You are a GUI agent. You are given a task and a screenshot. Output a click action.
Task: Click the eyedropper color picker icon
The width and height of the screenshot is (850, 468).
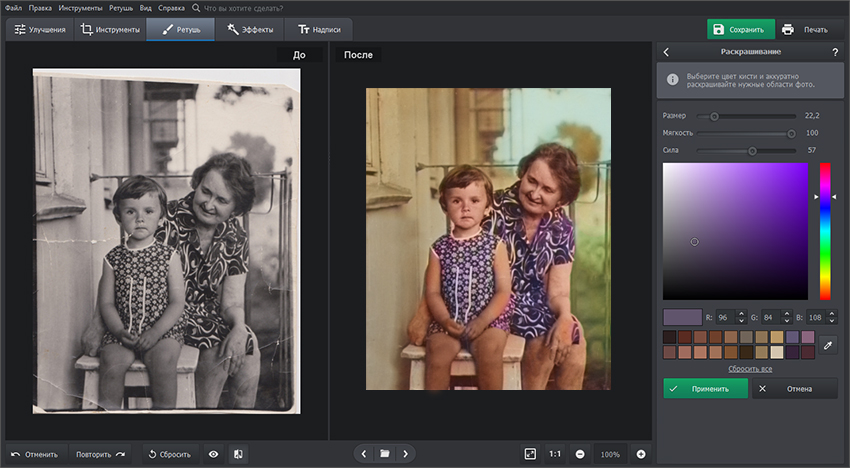827,344
